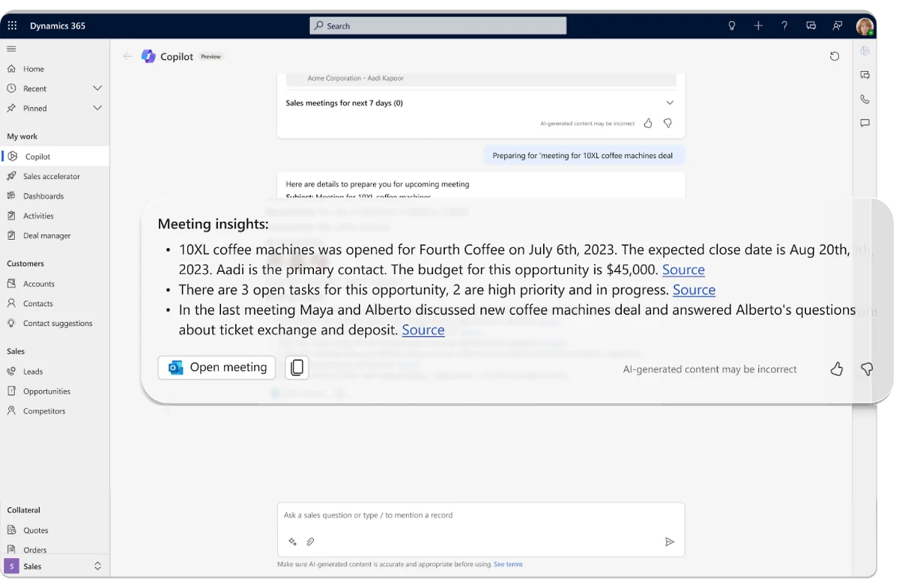Click the Preparing for meeting message bubble
Screen dimensions: 899x588
click(583, 156)
